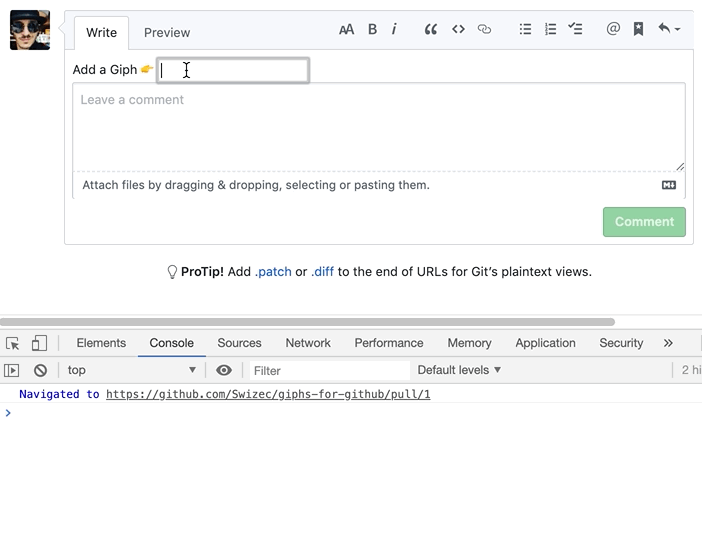Insert code formatting

pos(458,30)
